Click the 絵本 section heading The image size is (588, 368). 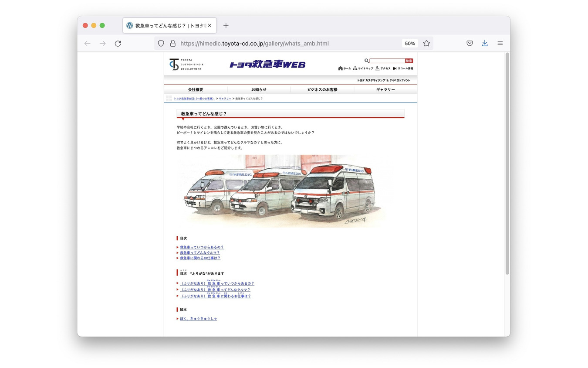pyautogui.click(x=183, y=310)
